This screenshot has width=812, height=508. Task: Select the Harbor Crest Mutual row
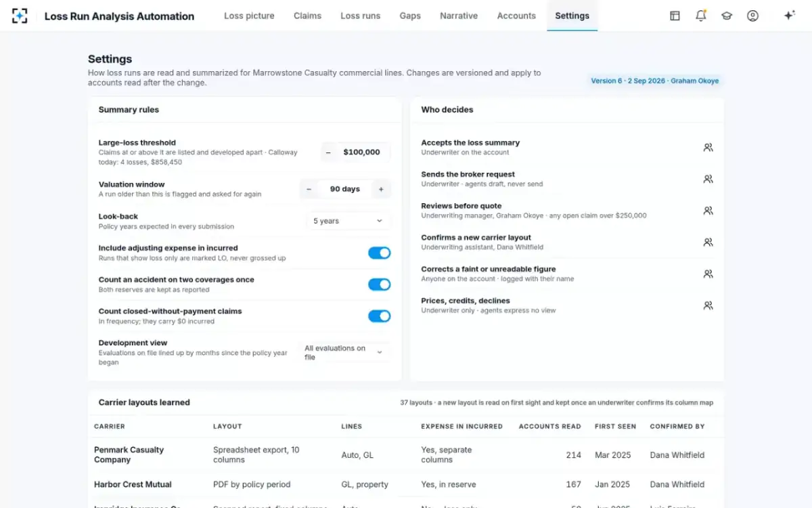(406, 484)
